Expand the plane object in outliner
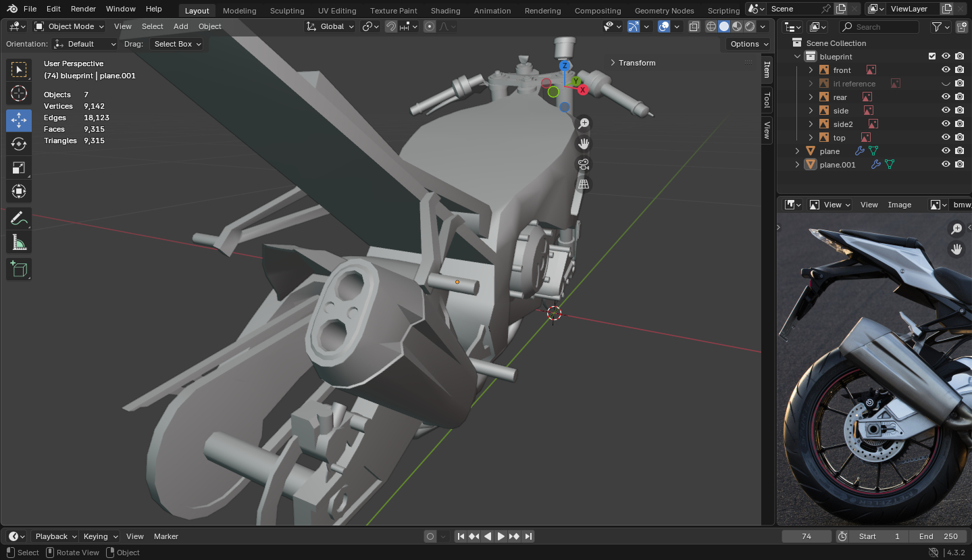 click(x=797, y=151)
